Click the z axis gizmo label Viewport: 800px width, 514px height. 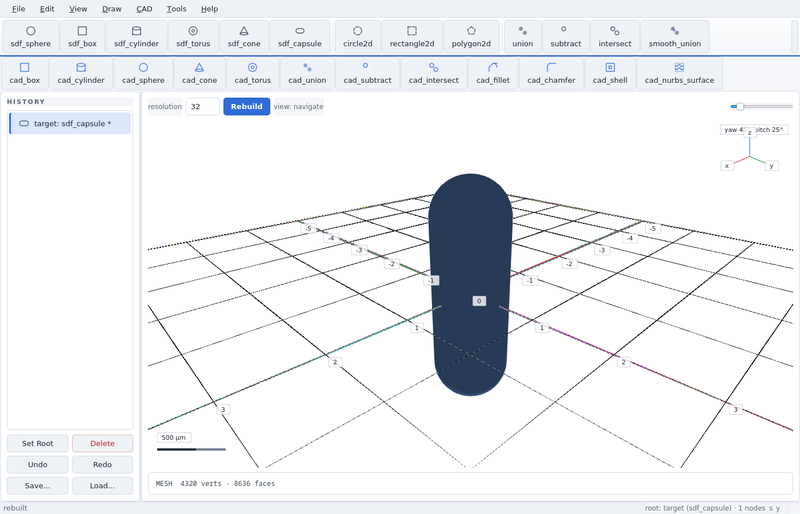[749, 133]
